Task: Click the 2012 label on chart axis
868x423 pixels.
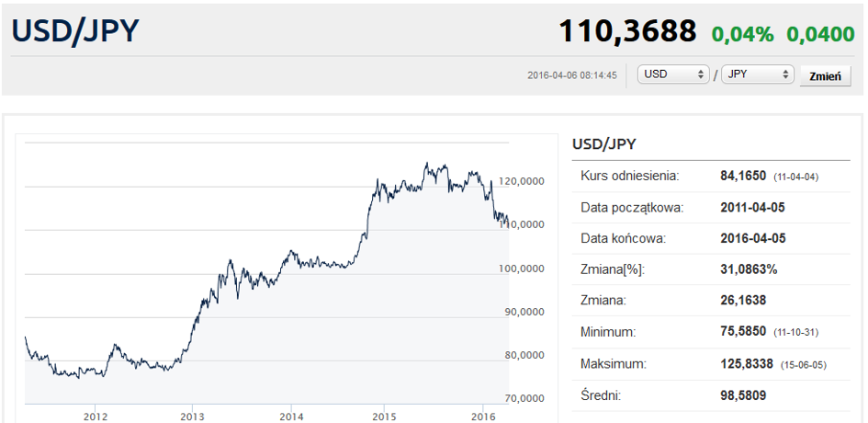Action: (96, 417)
